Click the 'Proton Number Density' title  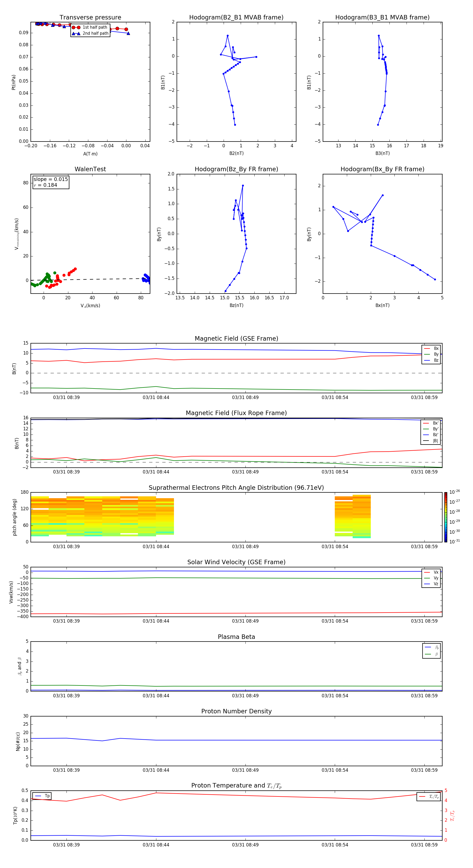click(x=236, y=711)
